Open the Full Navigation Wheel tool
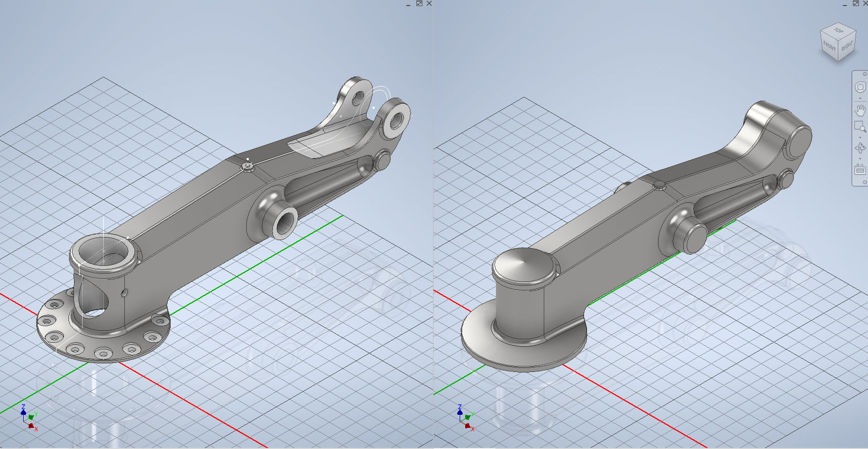This screenshot has width=868, height=449. [860, 88]
